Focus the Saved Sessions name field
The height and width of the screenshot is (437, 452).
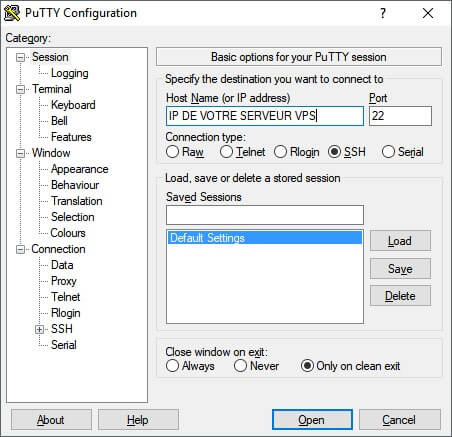click(265, 215)
